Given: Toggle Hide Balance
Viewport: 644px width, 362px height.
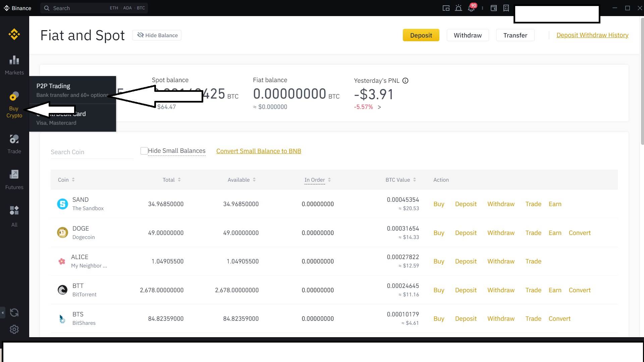Looking at the screenshot, I should [x=157, y=35].
